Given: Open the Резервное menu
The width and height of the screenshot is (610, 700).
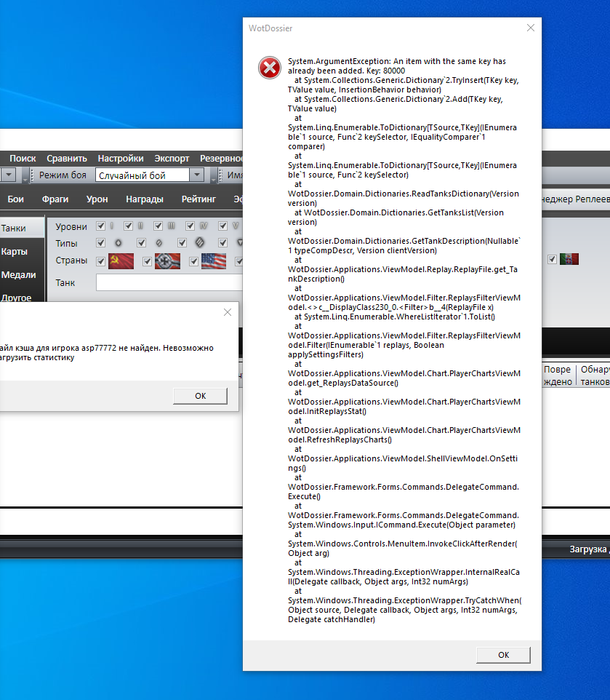Looking at the screenshot, I should click(x=221, y=159).
